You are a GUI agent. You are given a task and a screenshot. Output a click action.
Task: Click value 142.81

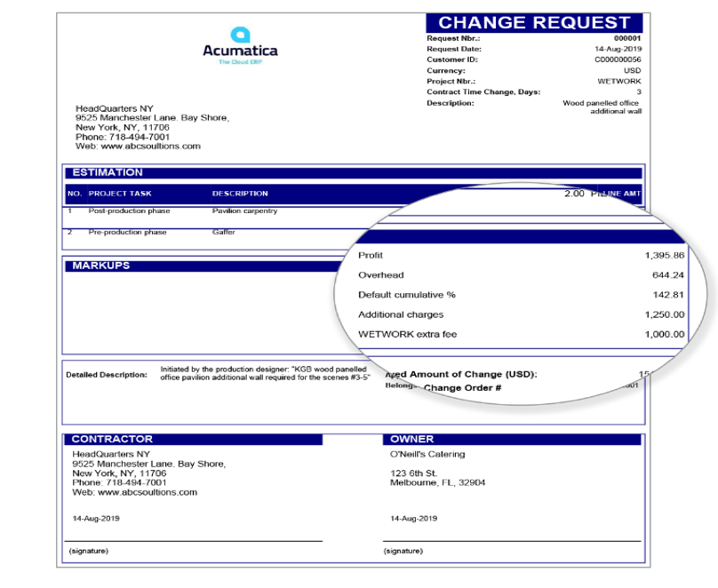pos(668,295)
